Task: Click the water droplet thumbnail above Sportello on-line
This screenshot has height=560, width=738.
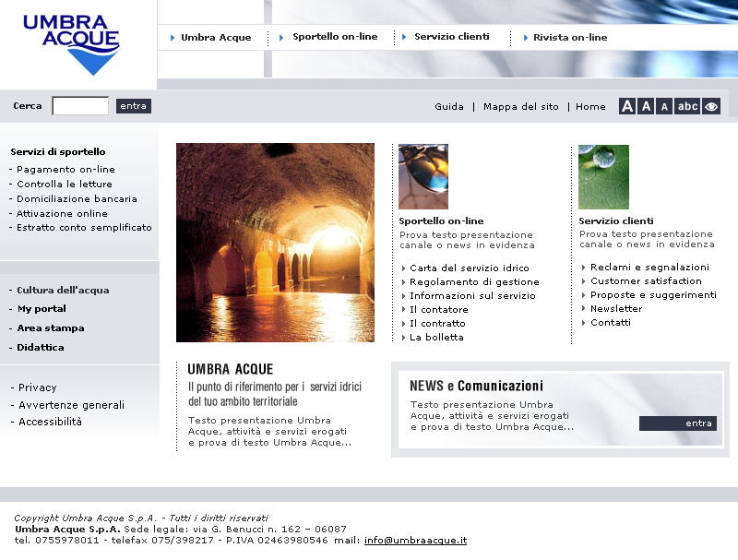Action: pos(423,176)
